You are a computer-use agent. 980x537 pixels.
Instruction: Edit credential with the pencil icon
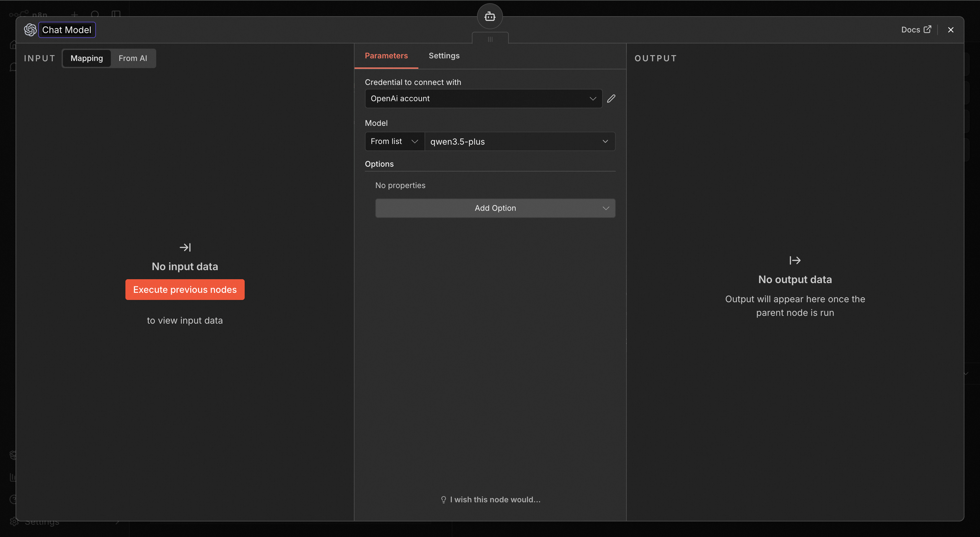(611, 99)
